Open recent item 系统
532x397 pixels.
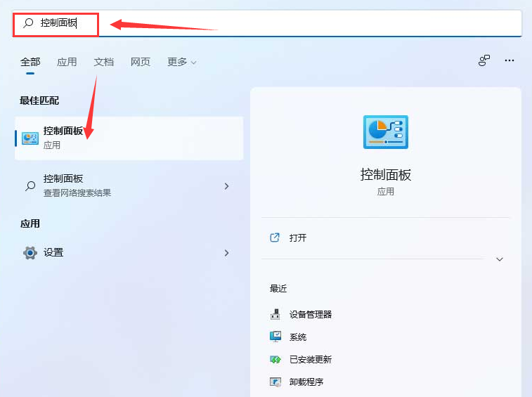coord(298,337)
